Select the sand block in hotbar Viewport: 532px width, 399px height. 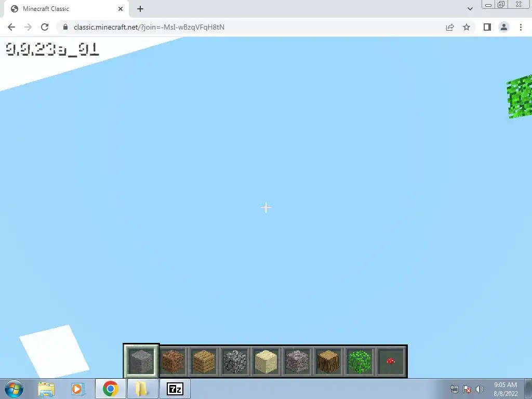(x=266, y=361)
